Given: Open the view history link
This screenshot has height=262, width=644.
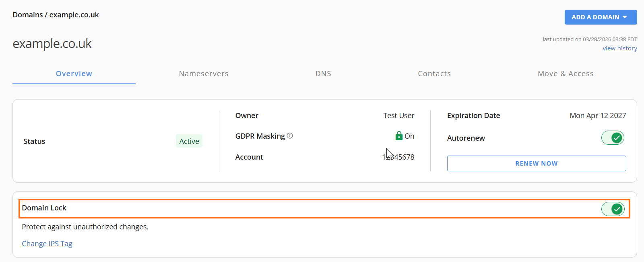Looking at the screenshot, I should click(x=620, y=48).
